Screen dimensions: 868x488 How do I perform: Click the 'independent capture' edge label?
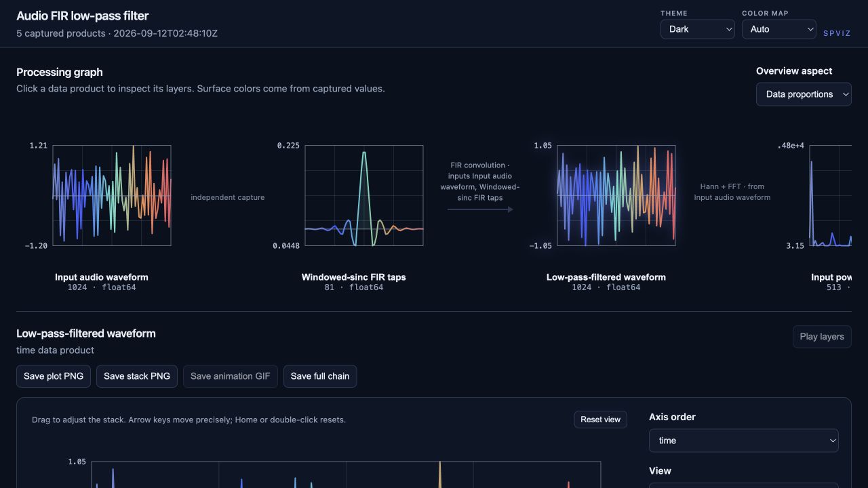pos(228,197)
